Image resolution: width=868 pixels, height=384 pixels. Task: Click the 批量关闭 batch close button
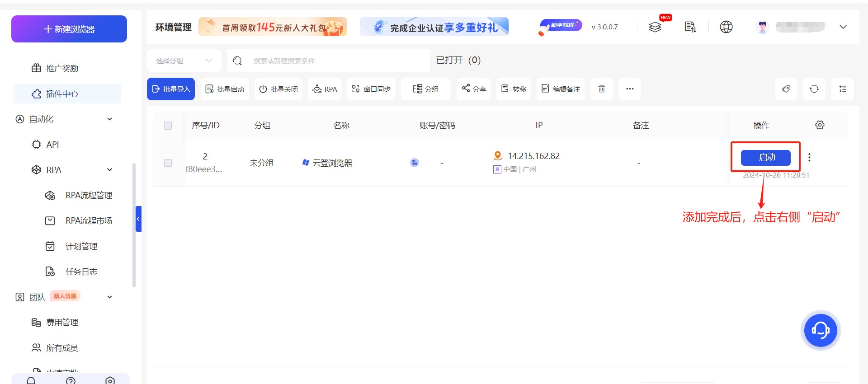click(278, 89)
